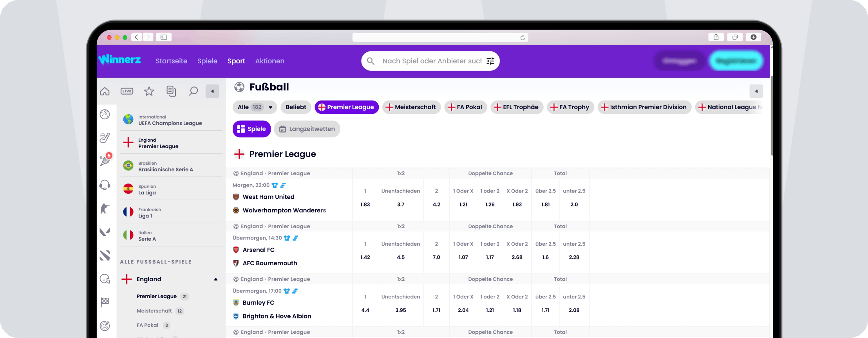Switch to Langzeitwetten tab
This screenshot has height=338, width=868.
307,129
